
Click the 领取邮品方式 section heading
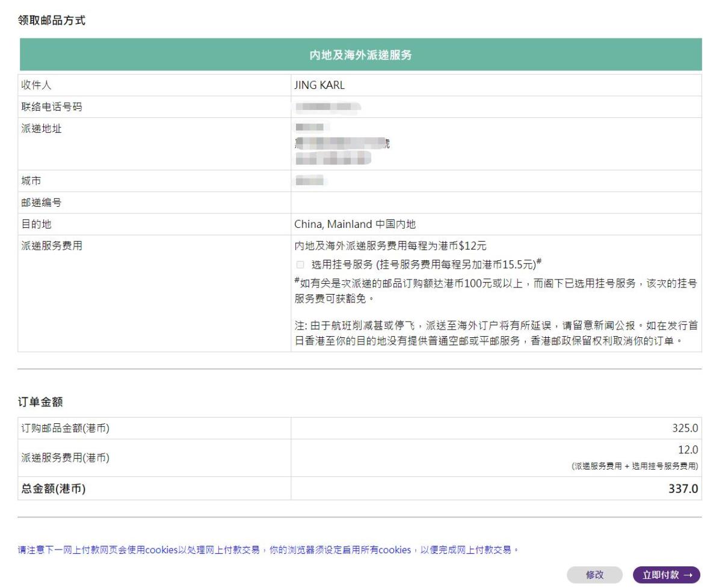click(52, 21)
